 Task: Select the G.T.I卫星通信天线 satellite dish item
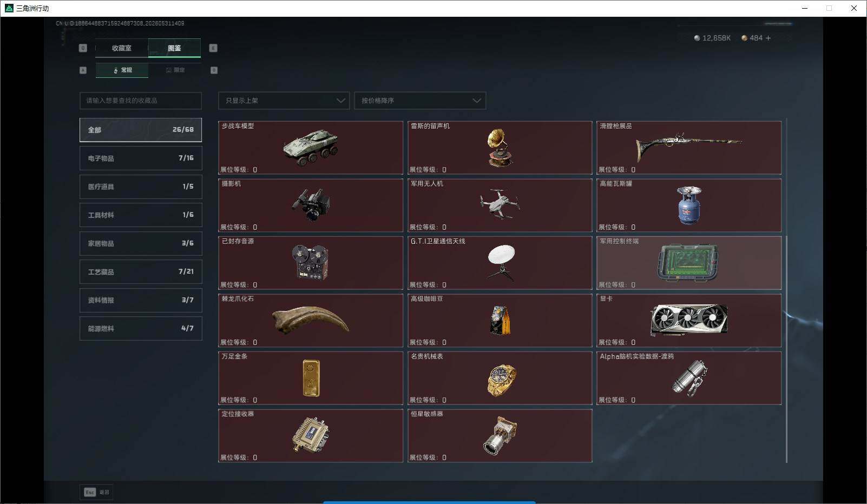coord(500,263)
